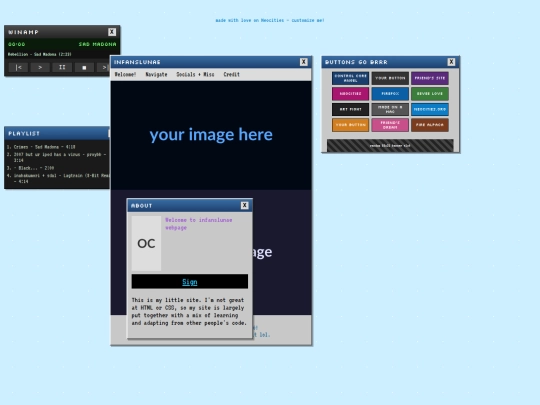Click the 00:00 time display in Winamp
The width and height of the screenshot is (540, 405).
click(x=17, y=44)
